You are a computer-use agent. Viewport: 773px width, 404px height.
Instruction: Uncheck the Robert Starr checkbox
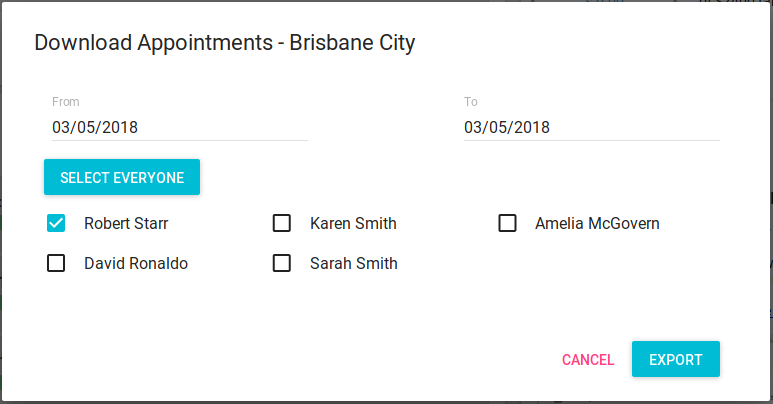click(x=56, y=223)
